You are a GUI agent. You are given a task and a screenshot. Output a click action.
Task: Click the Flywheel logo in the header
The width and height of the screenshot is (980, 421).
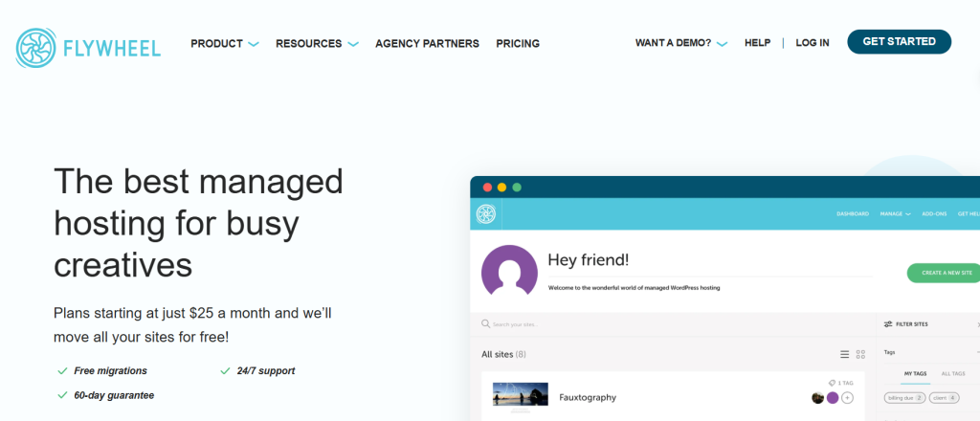88,48
